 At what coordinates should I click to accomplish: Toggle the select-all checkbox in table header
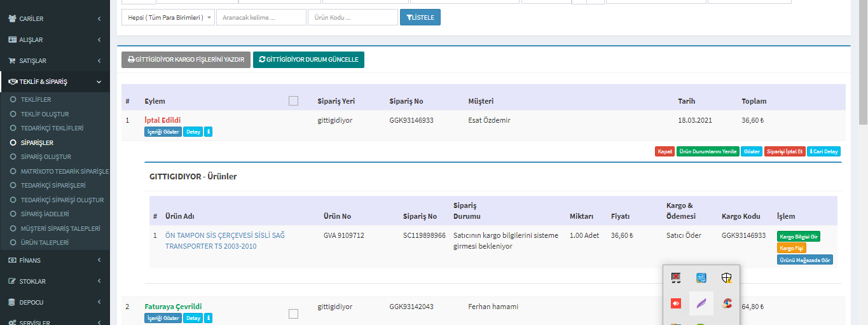pos(293,100)
